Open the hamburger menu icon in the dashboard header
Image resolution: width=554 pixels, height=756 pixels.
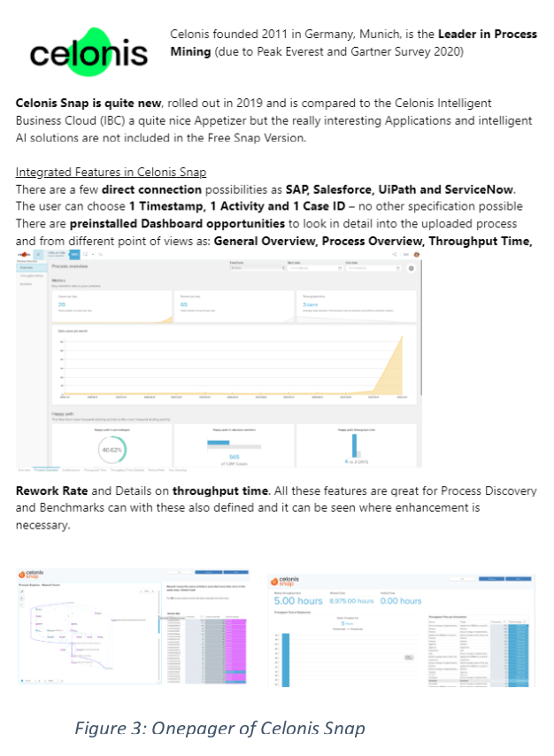pyautogui.click(x=38, y=255)
